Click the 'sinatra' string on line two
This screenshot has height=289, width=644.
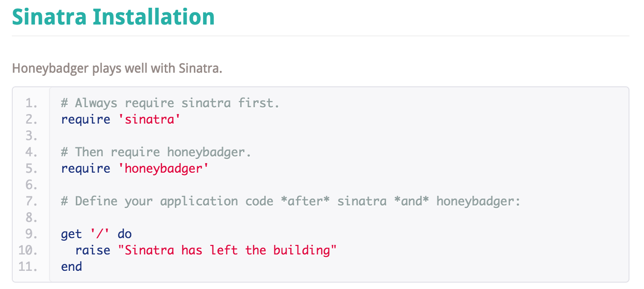(149, 120)
